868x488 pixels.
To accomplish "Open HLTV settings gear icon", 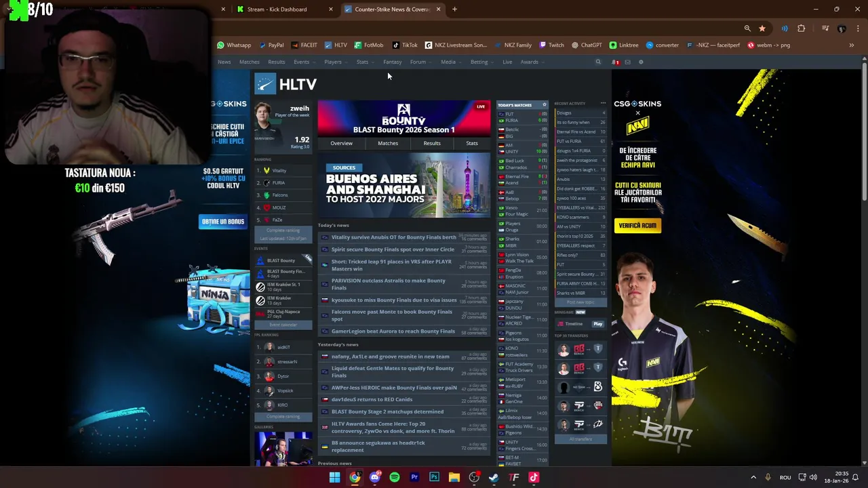I will (x=641, y=62).
